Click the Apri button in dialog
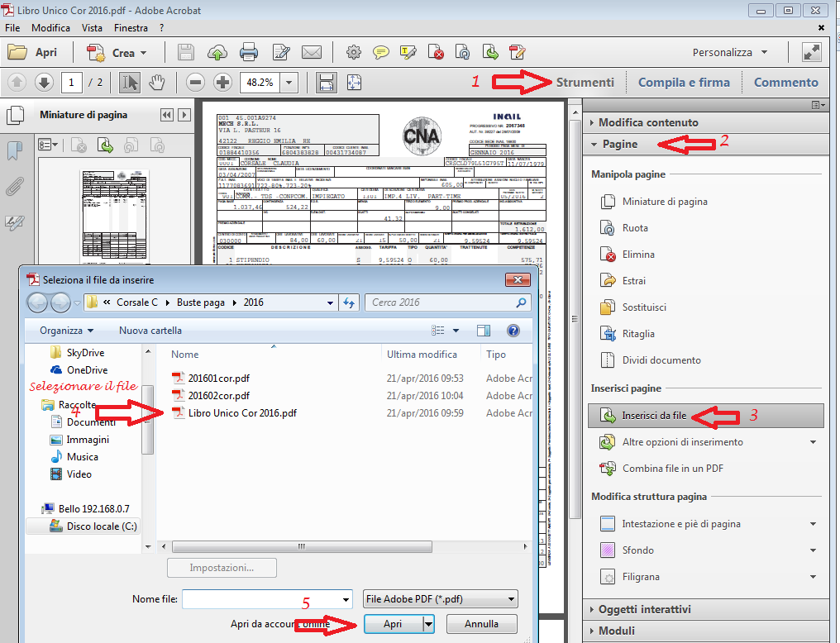Screen dimensions: 840x643 click(x=392, y=624)
